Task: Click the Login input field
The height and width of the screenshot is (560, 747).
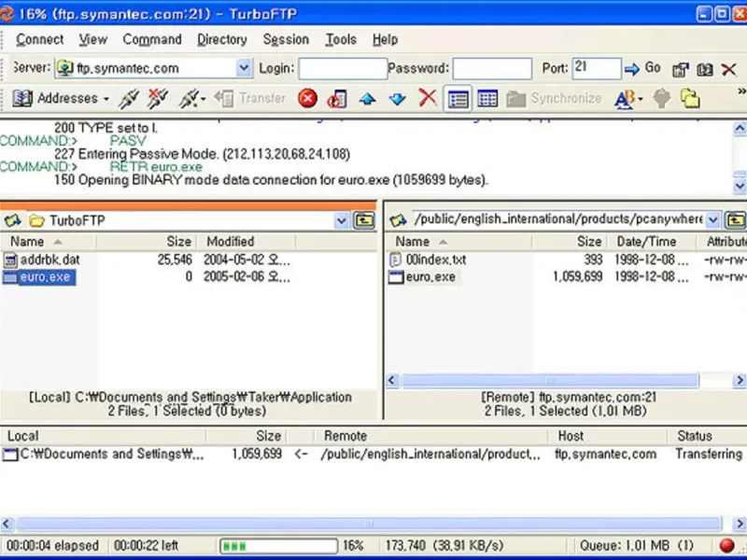Action: coord(343,68)
